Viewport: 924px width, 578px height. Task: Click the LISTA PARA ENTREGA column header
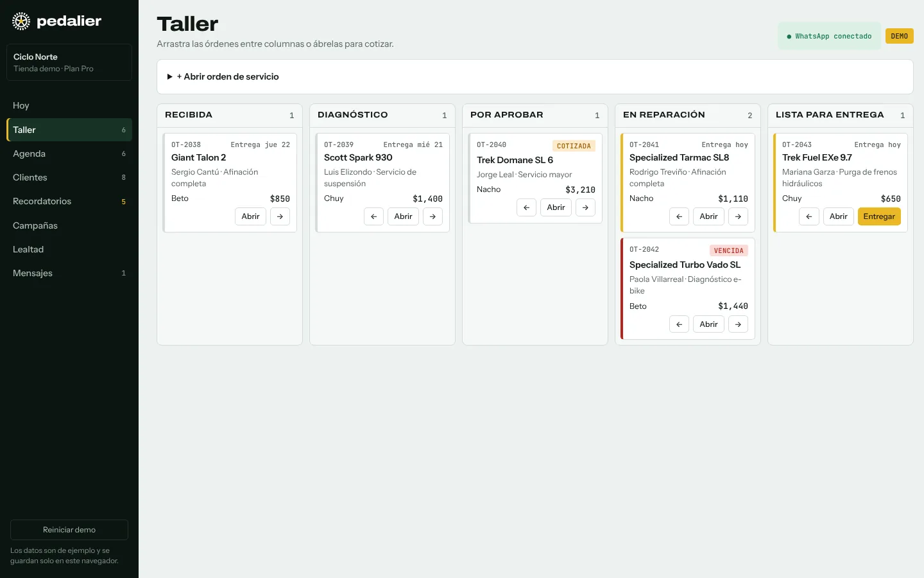tap(841, 115)
